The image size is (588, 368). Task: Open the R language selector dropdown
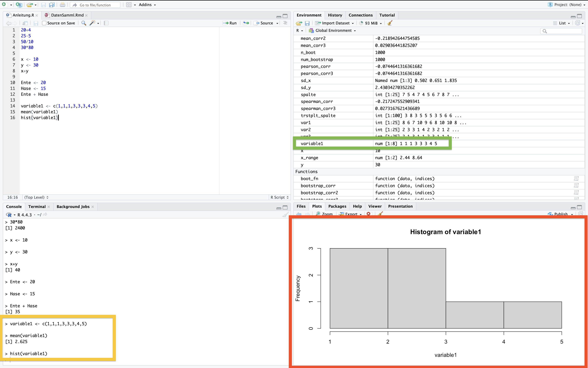tap(300, 31)
